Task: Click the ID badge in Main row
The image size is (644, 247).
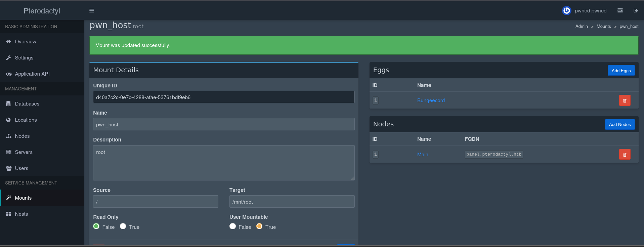Action: 376,154
